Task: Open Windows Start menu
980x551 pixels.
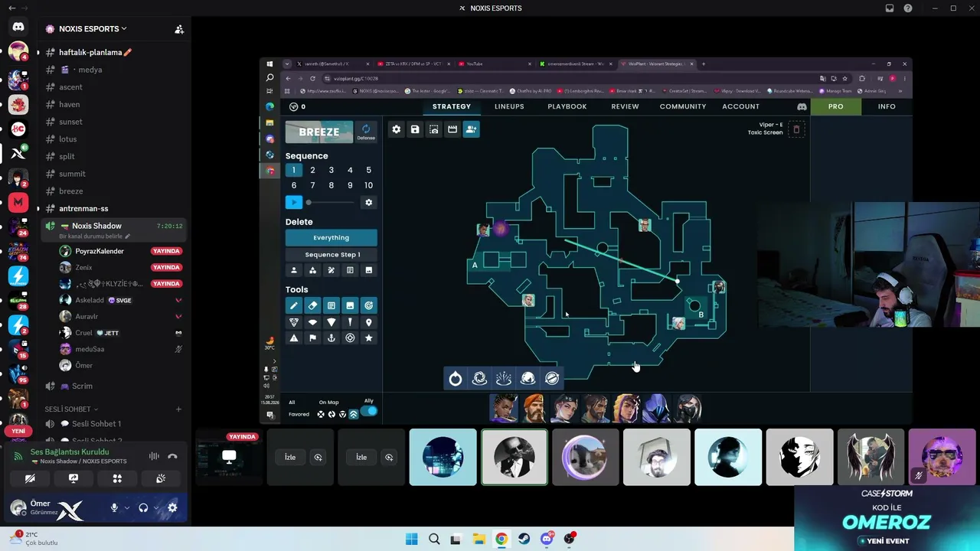Action: coord(412,539)
